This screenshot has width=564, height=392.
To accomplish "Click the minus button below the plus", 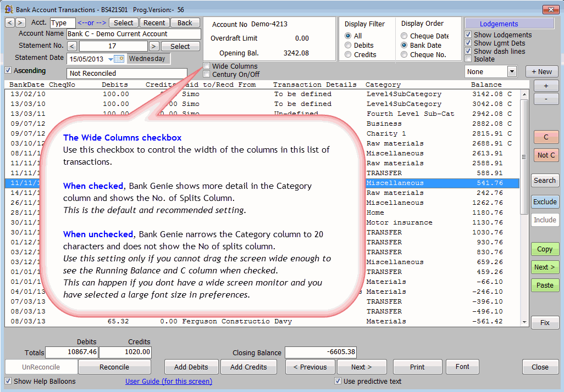I will coord(546,98).
